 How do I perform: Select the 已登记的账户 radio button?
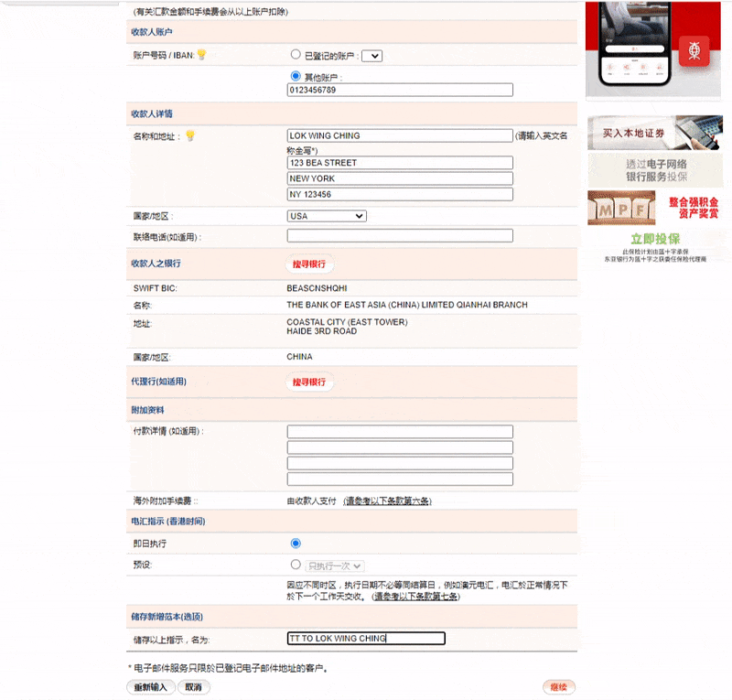(x=296, y=55)
